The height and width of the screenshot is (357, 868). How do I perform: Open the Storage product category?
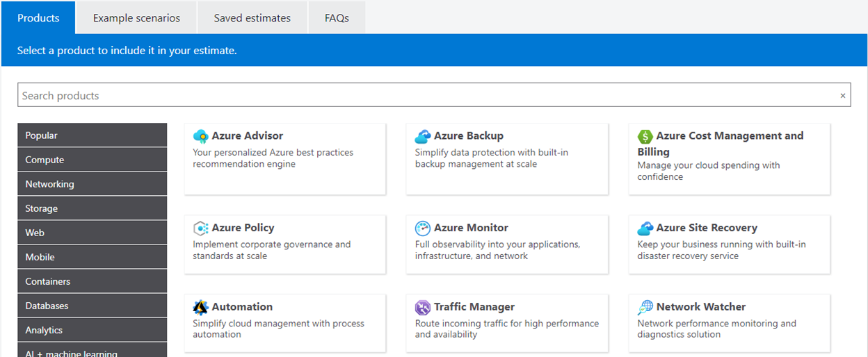tap(92, 208)
